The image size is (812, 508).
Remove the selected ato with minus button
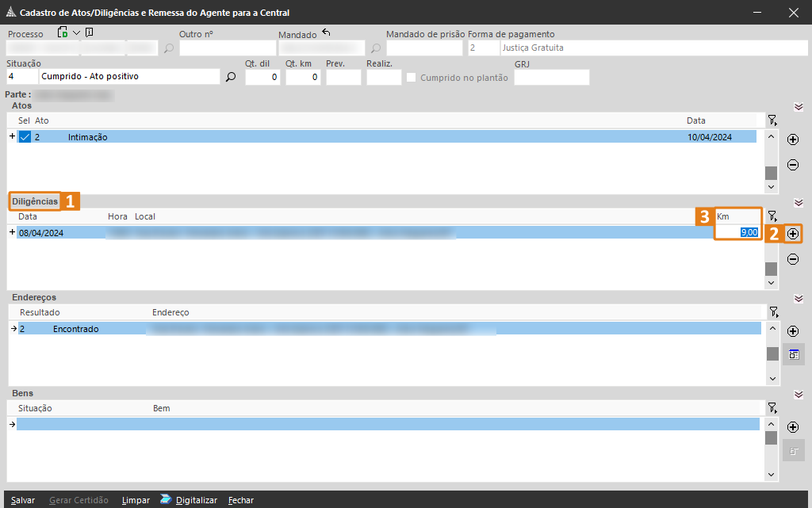792,165
